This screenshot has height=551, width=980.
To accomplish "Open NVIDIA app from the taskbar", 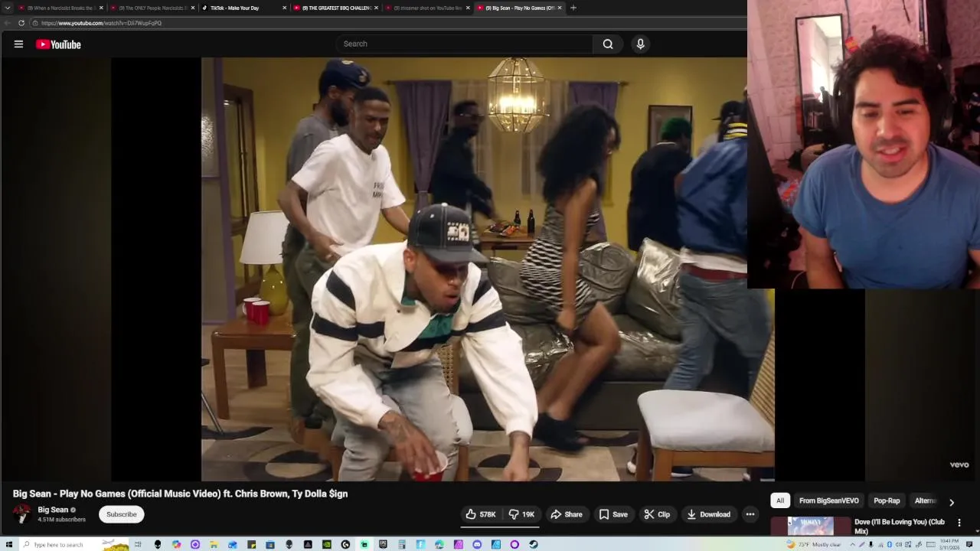I will 327,544.
